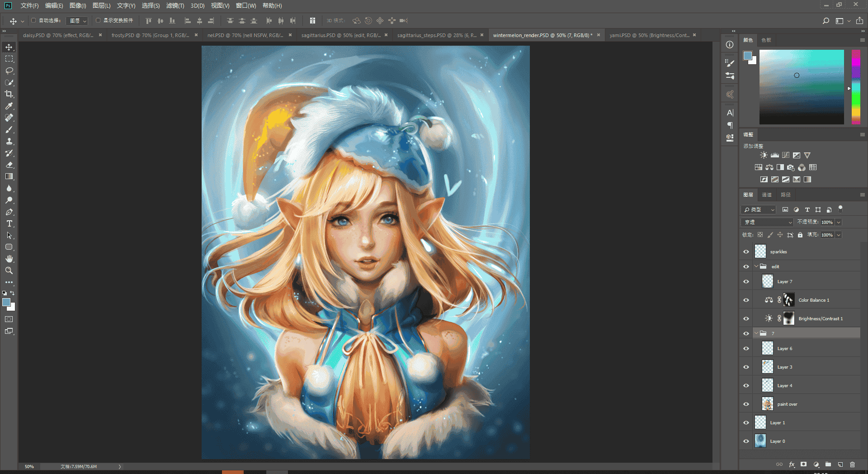Enable the auto-select checkbox
This screenshot has height=474, width=868.
point(33,20)
